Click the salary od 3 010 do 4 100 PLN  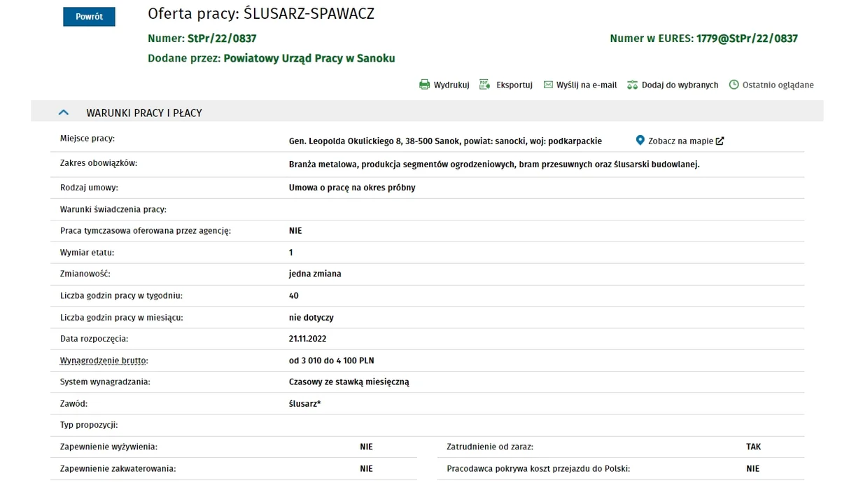tap(332, 360)
